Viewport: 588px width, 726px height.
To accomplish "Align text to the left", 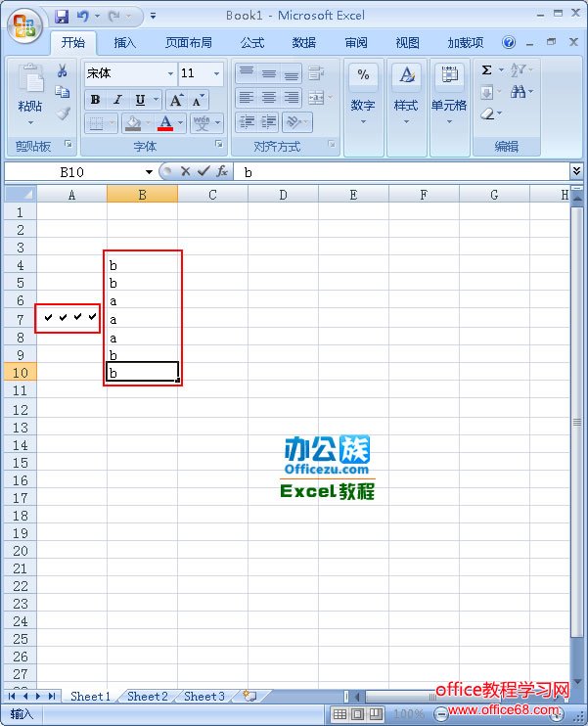I will [247, 98].
